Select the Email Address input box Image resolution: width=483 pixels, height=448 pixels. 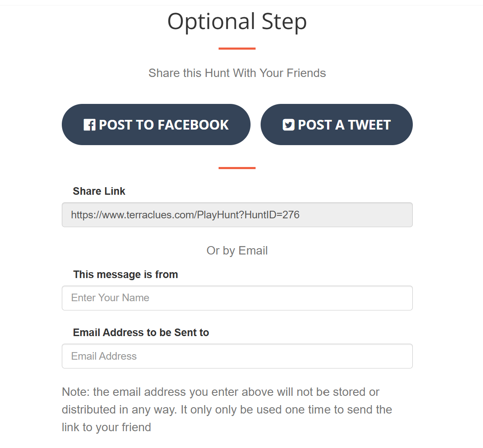click(x=237, y=356)
